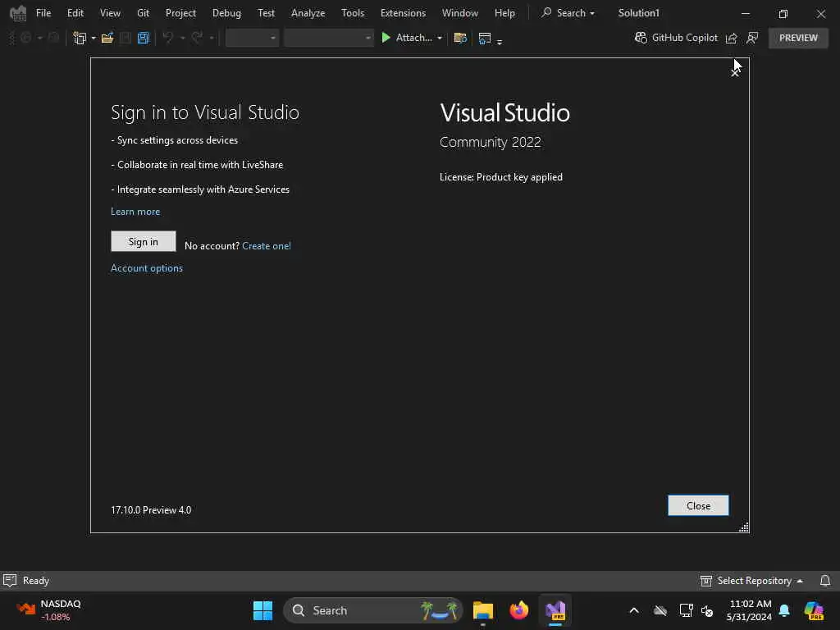Open the Window menu
This screenshot has height=630, width=840.
[459, 13]
